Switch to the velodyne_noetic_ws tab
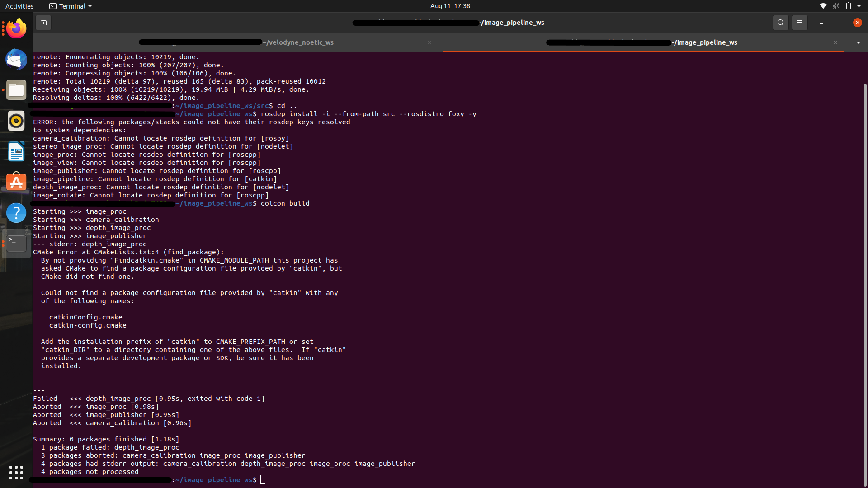This screenshot has height=488, width=868. 237,42
